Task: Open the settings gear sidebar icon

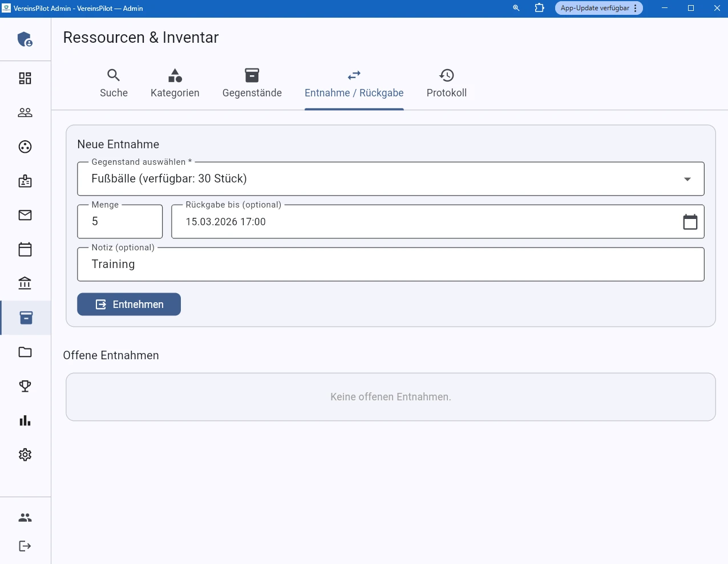Action: [x=25, y=455]
